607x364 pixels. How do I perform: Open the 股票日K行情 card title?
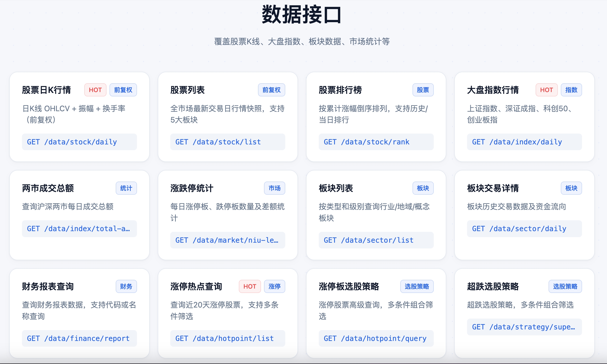point(46,90)
